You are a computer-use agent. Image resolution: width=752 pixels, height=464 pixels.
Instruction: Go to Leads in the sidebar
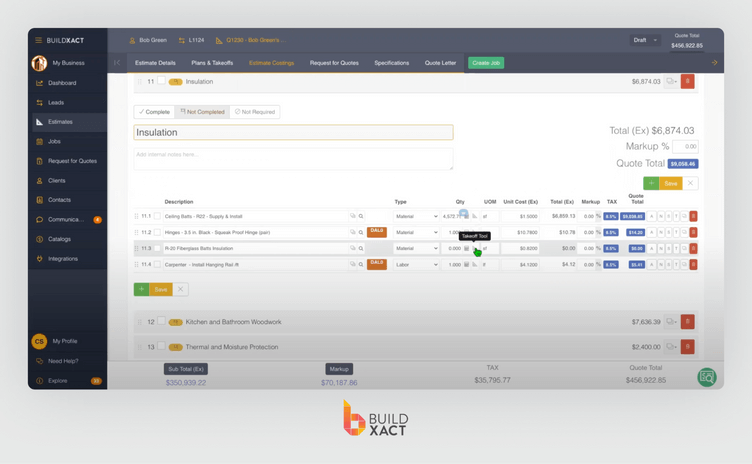(56, 103)
